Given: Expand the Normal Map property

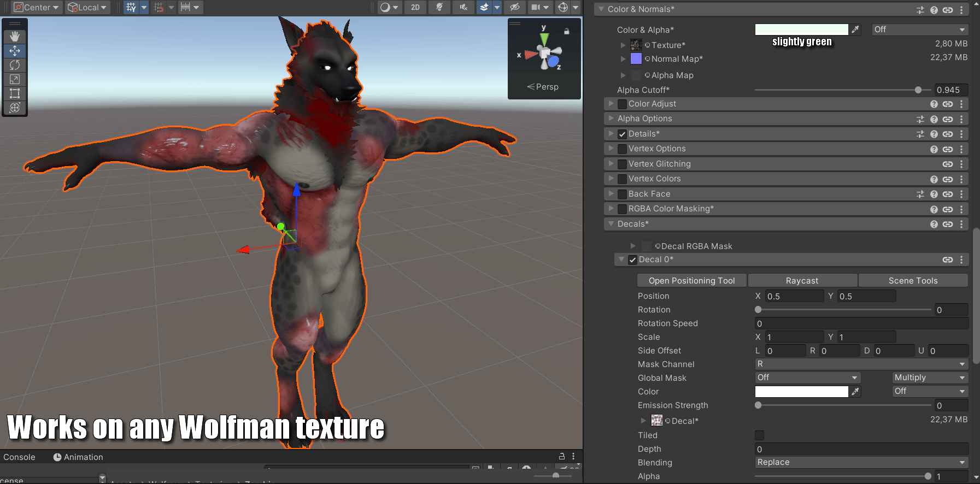Looking at the screenshot, I should 623,58.
